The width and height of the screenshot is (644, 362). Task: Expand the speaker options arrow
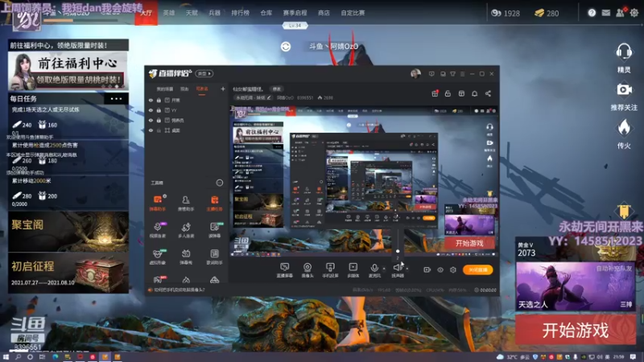(407, 269)
